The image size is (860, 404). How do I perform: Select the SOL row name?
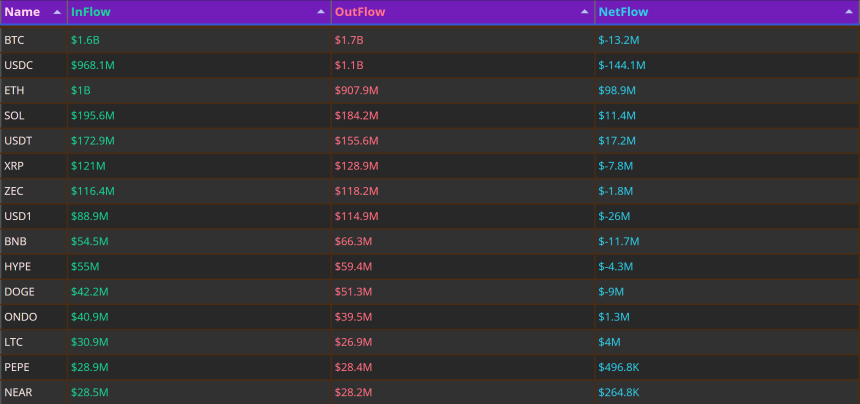14,116
